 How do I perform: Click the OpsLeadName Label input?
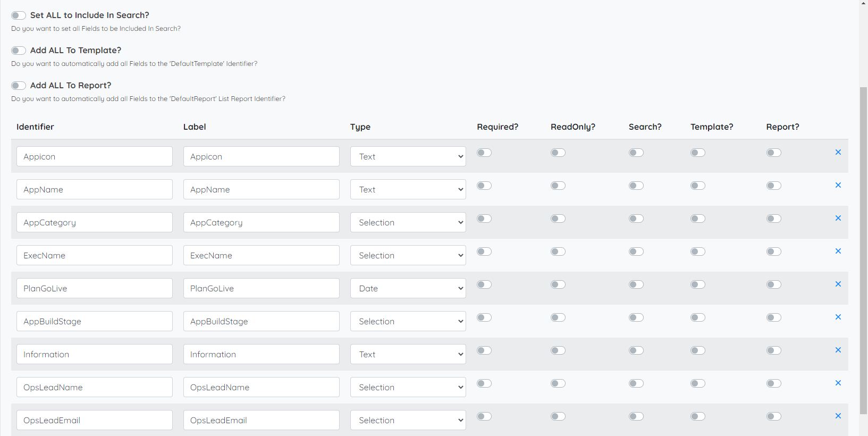(262, 387)
